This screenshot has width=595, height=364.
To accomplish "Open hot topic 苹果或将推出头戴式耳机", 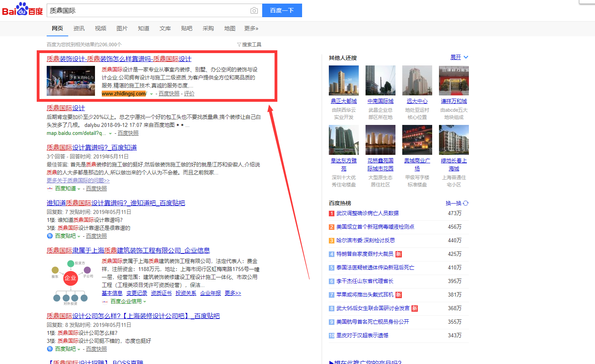I will click(365, 295).
